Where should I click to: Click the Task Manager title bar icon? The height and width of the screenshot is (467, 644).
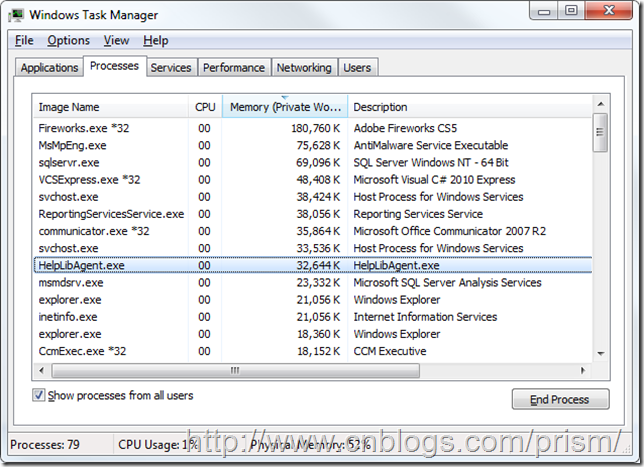coord(16,15)
